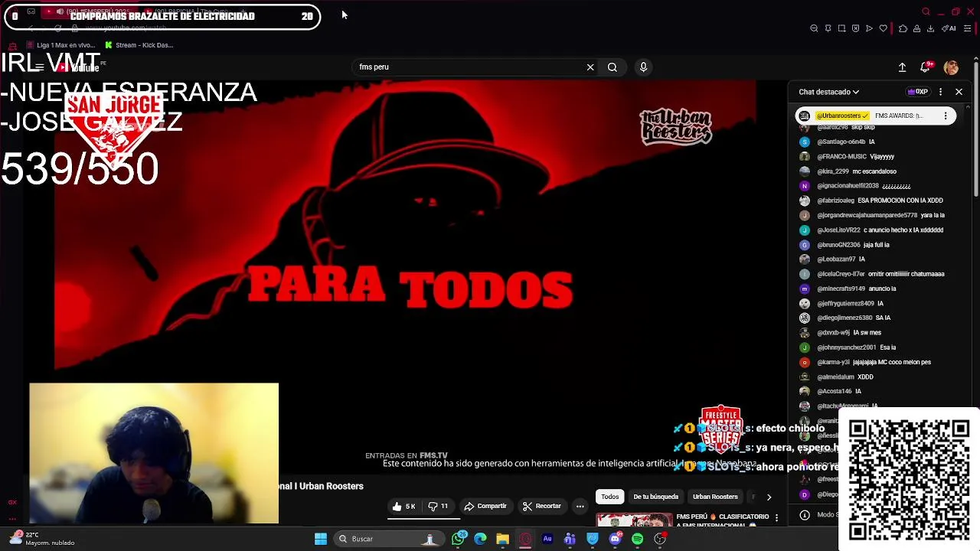Close the live chat panel

point(959,92)
